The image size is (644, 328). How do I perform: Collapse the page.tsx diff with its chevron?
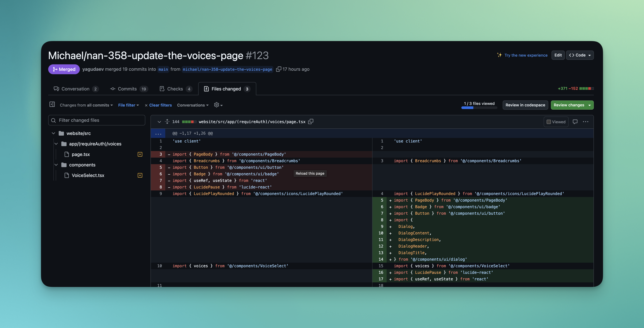click(x=159, y=122)
